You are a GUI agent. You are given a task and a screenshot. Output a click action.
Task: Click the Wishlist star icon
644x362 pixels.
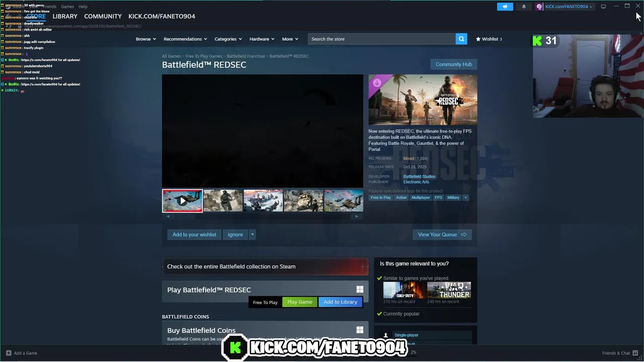(478, 39)
